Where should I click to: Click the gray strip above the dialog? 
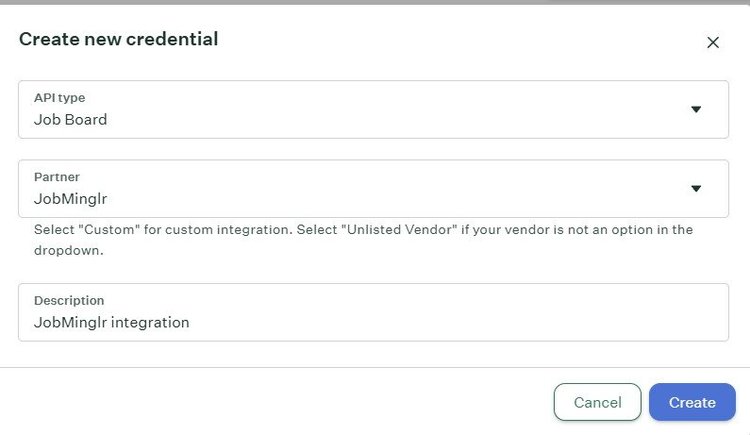[375, 2]
